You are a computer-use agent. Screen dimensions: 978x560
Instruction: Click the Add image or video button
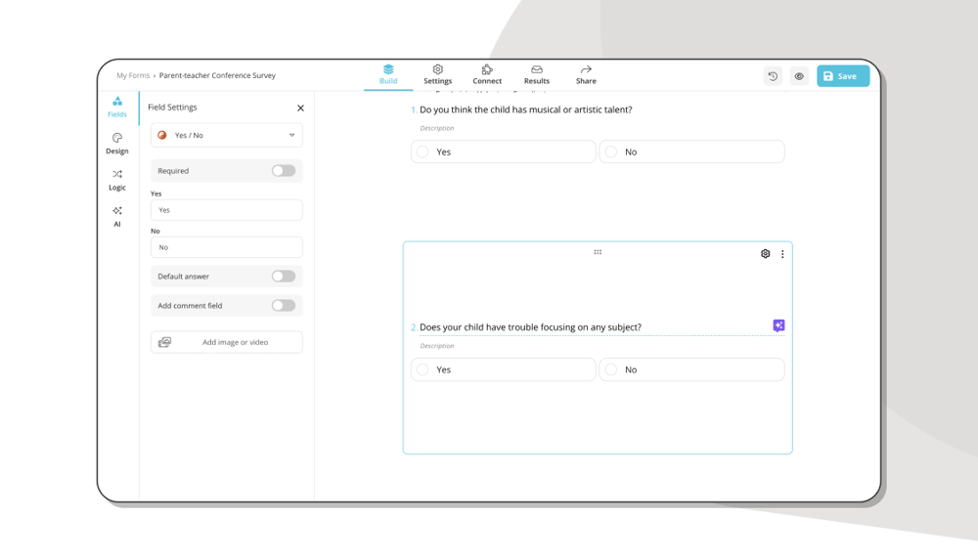click(227, 342)
